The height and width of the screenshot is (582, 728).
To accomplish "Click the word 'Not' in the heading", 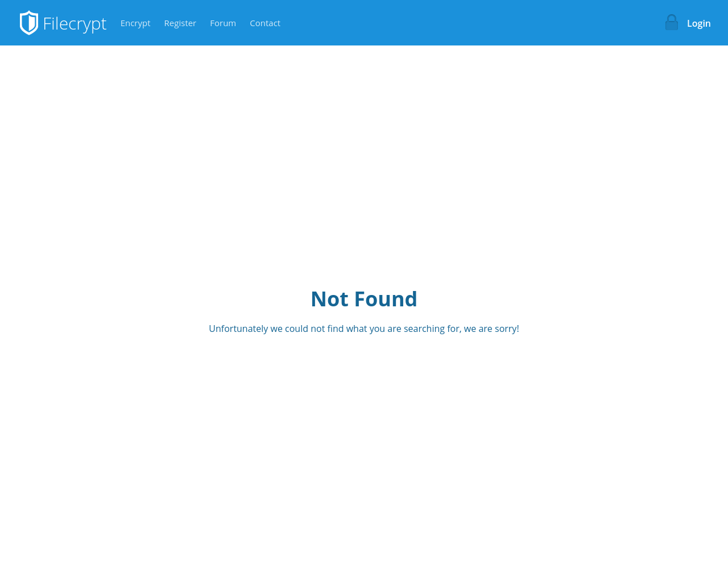I will point(329,299).
